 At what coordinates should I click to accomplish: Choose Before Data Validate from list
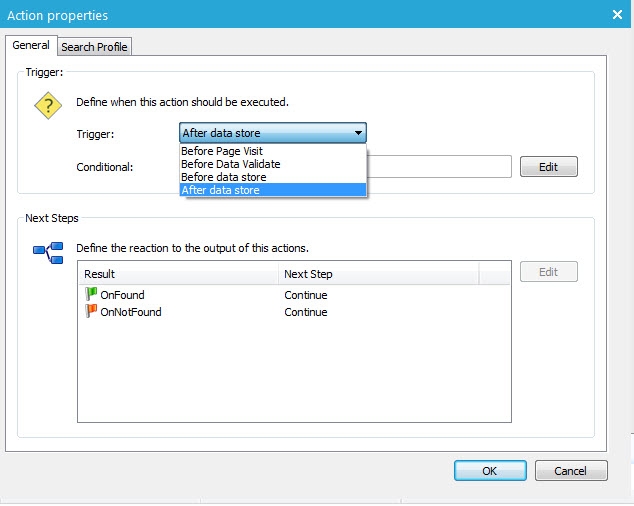230,164
